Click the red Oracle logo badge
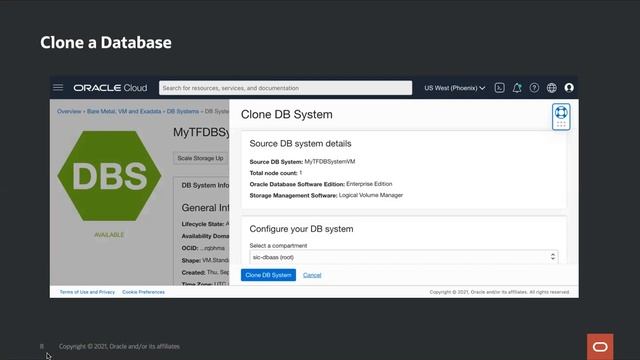 (600, 347)
